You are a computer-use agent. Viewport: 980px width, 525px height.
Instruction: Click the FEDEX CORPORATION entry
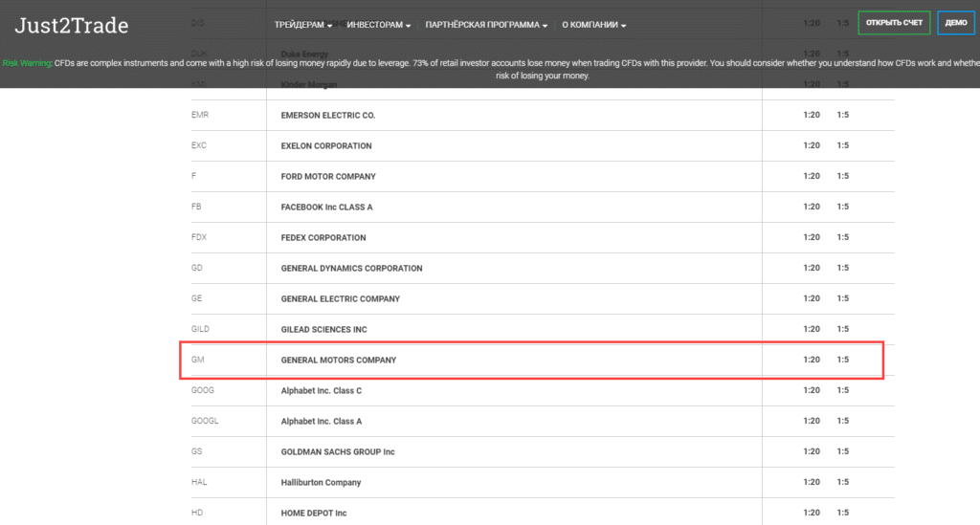(323, 238)
